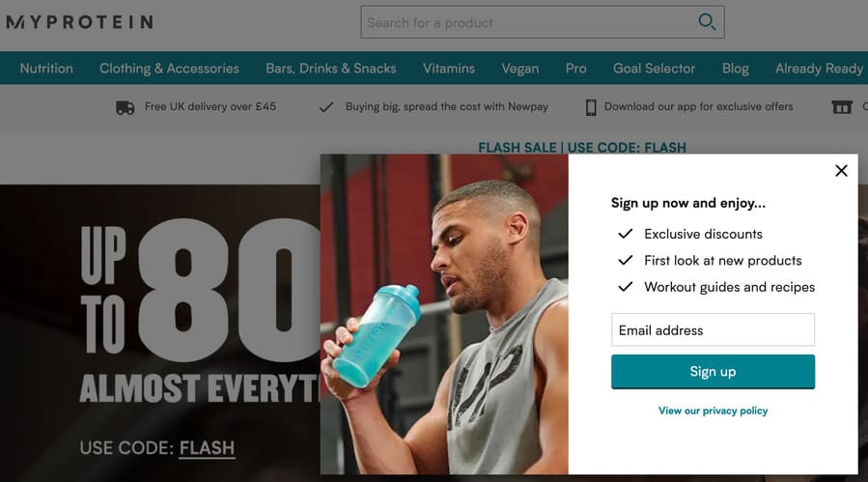The image size is (868, 482).
Task: Open Bars, Drinks & Snacks menu
Action: [331, 69]
